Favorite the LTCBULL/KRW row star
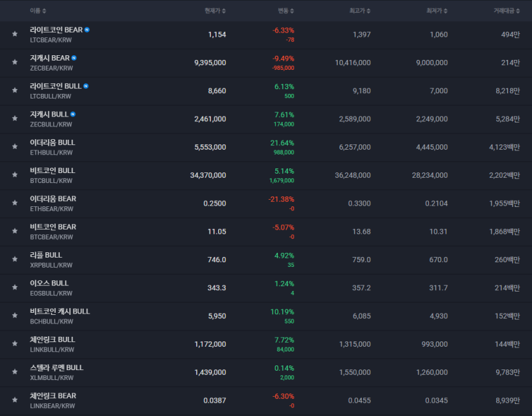Viewport: 532px width, 416px height. click(15, 91)
